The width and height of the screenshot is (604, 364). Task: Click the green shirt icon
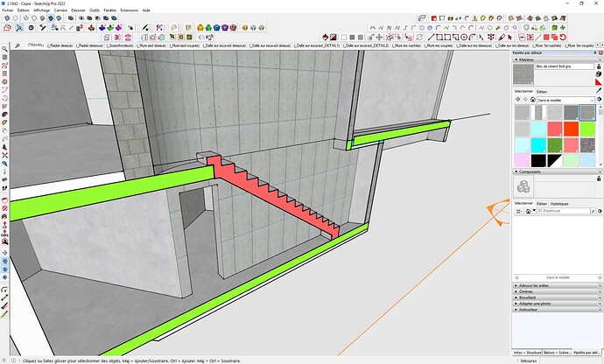pyautogui.click(x=208, y=28)
